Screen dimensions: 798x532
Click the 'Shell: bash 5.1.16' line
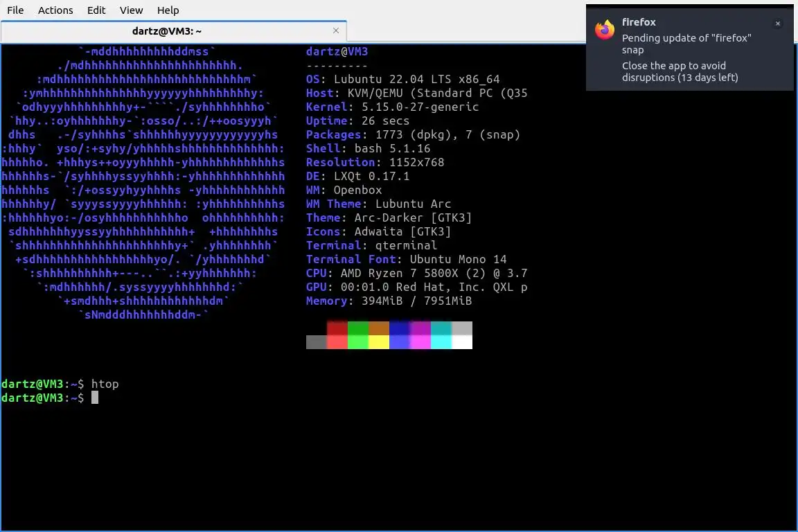[x=368, y=149]
